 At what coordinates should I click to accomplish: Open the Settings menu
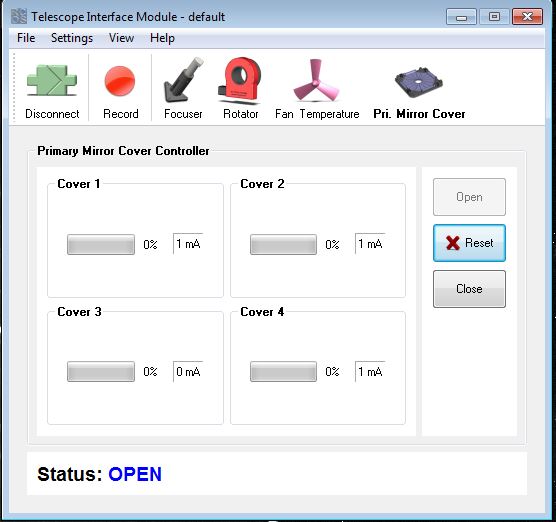click(x=72, y=38)
